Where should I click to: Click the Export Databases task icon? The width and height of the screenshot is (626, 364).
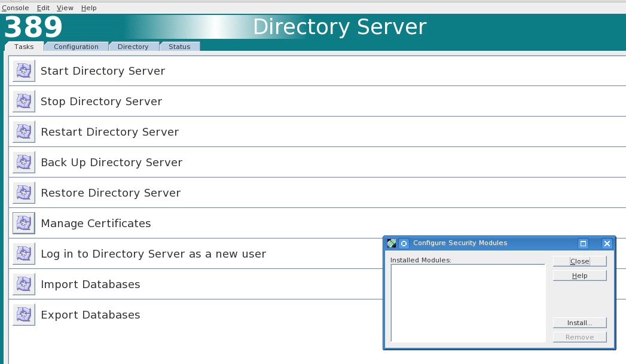[24, 314]
